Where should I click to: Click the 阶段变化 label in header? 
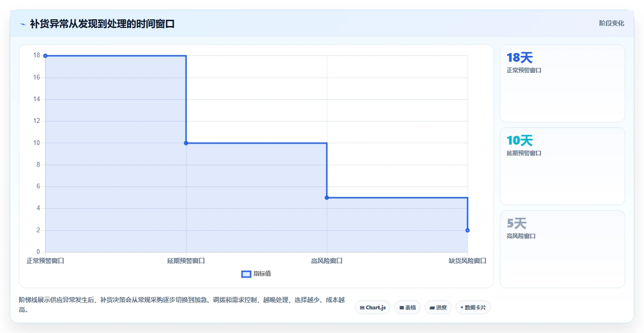click(x=611, y=23)
